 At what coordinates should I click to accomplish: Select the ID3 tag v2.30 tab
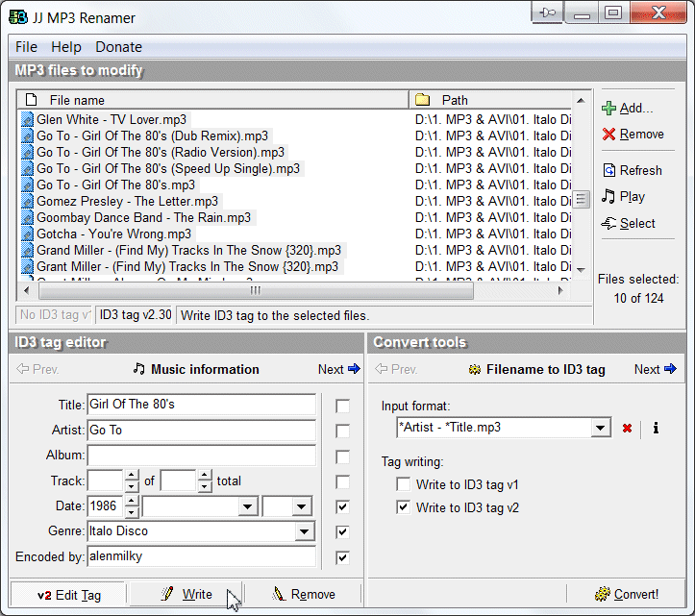click(x=136, y=315)
